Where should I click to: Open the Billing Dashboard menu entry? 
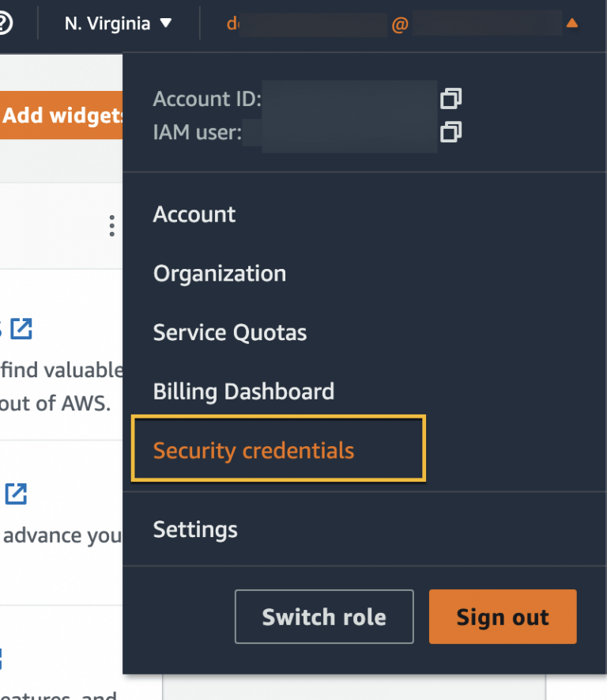(x=243, y=391)
